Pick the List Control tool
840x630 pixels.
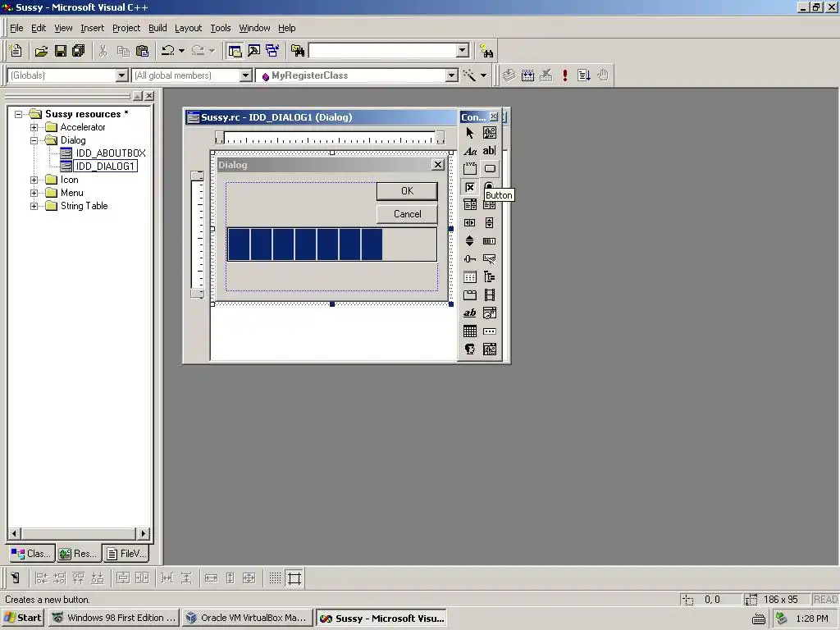pyautogui.click(x=470, y=277)
